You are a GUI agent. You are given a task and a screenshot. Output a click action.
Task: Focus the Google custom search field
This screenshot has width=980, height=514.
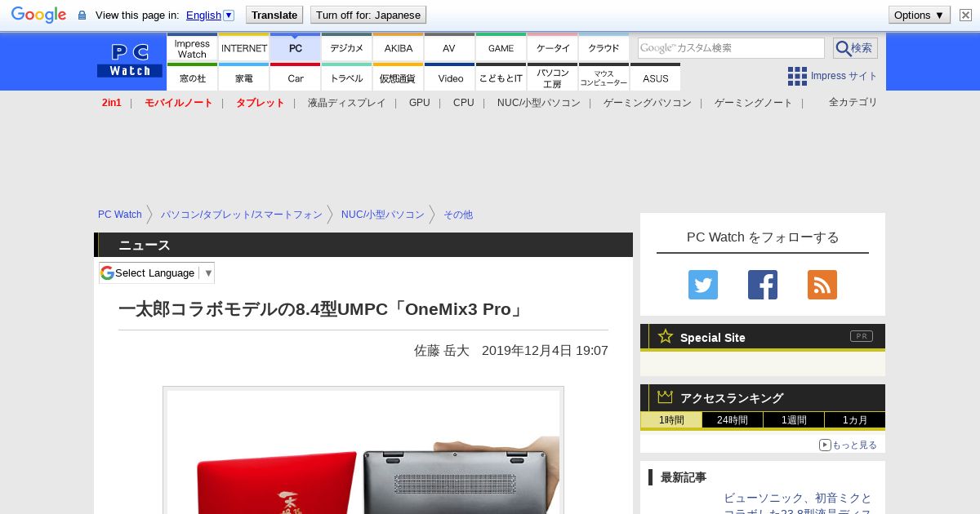pyautogui.click(x=731, y=47)
